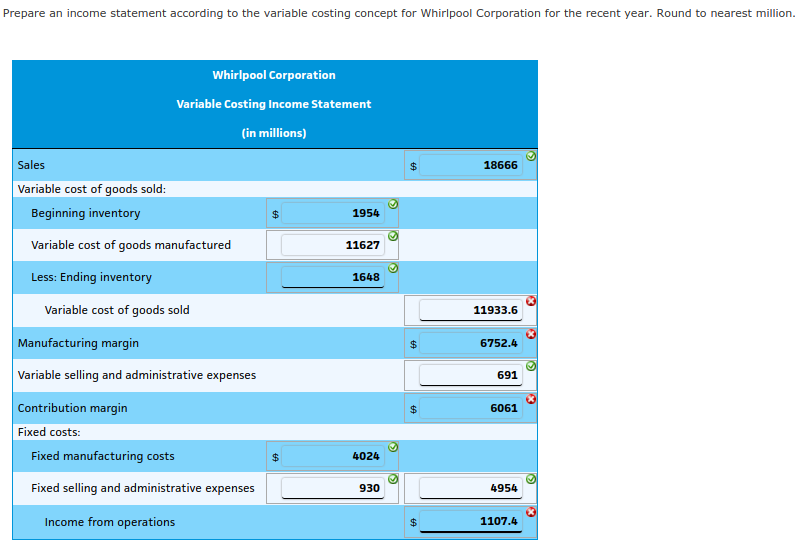Select the Manufacturing margin input showing 6752.4
Screen dimensions: 807x559
point(471,343)
